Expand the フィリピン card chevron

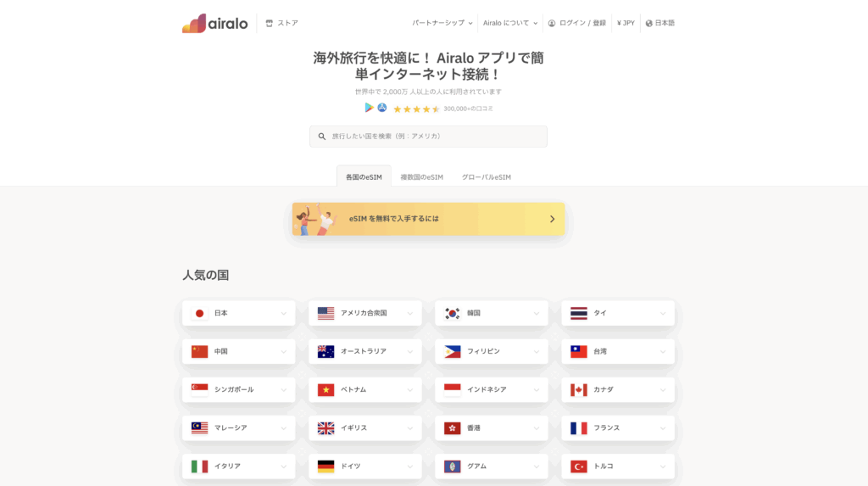coord(537,352)
